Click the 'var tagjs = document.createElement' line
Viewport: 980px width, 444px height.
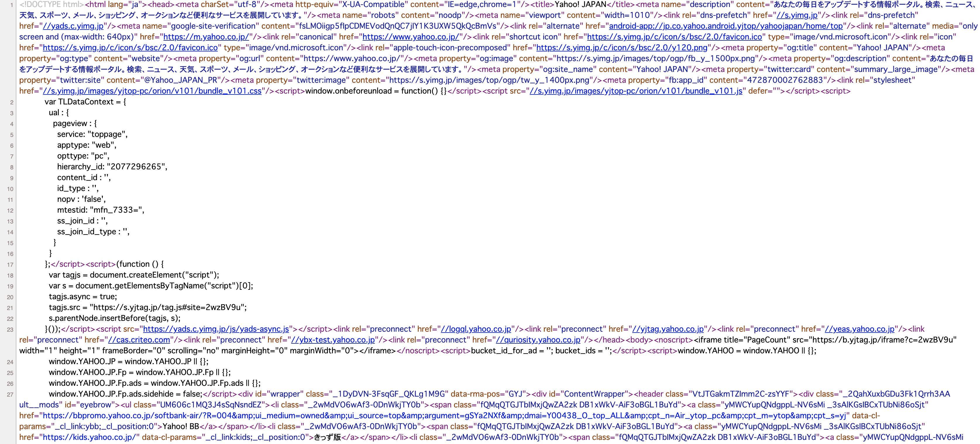(134, 275)
